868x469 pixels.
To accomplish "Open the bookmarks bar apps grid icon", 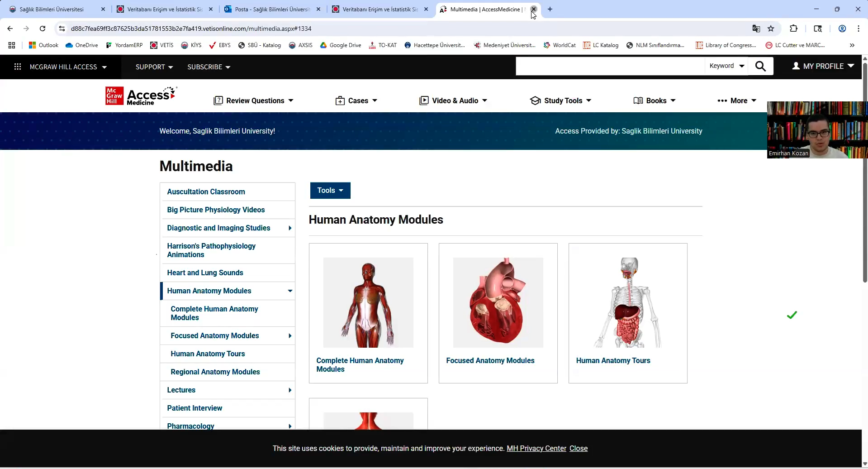I will (12, 45).
